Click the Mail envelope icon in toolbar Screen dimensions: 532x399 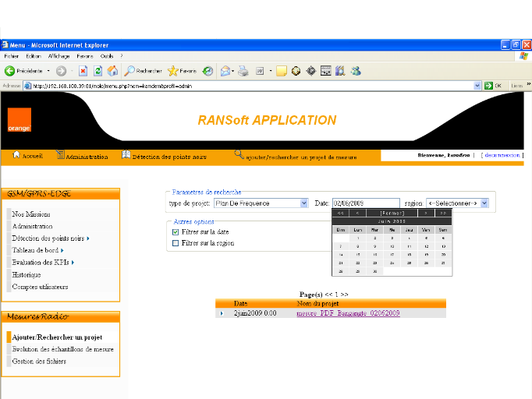click(225, 71)
